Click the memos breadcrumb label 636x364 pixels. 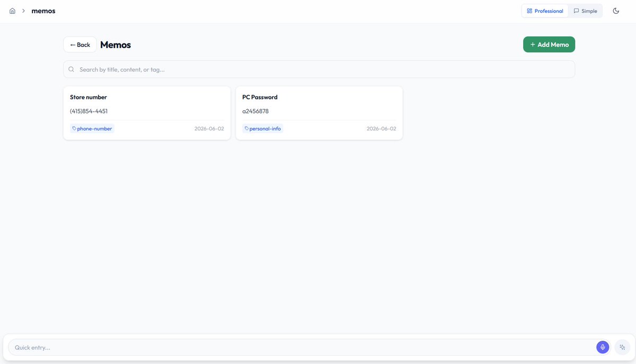[x=43, y=11]
